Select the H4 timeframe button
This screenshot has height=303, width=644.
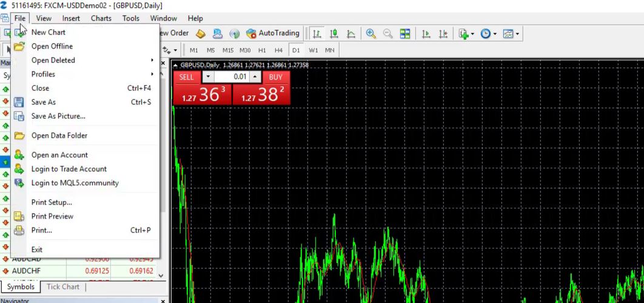(x=278, y=50)
